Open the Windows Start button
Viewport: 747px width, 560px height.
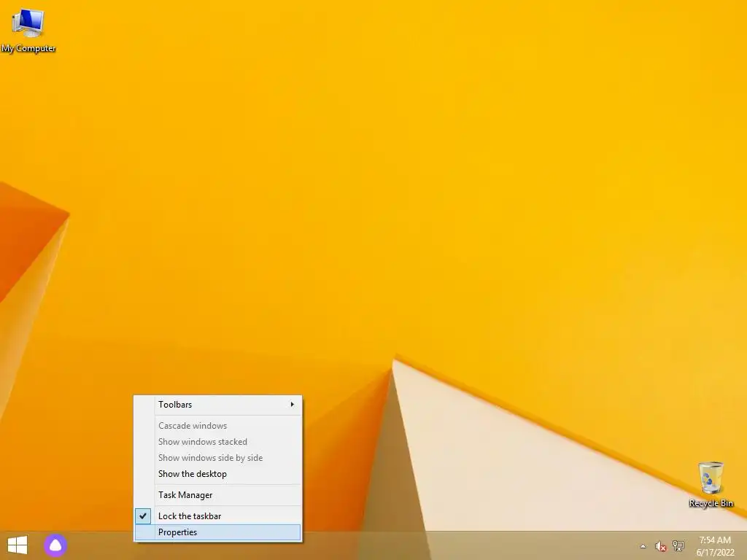[x=18, y=545]
